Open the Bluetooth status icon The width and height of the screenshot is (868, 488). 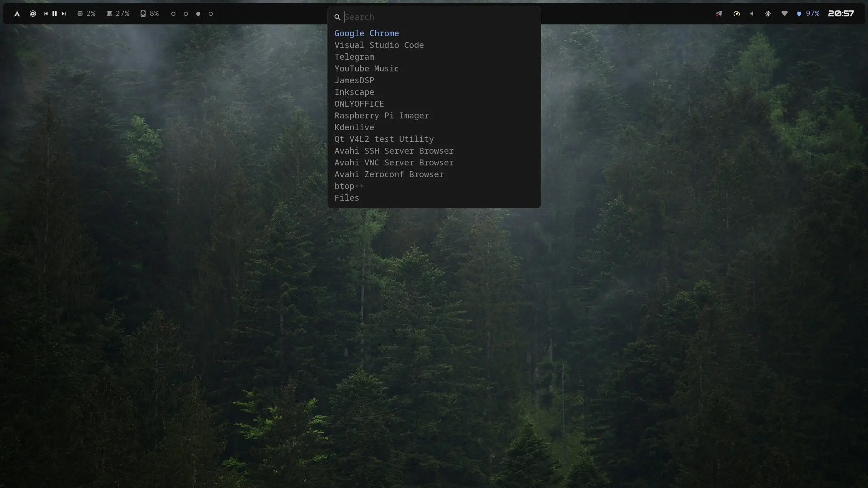tap(768, 14)
